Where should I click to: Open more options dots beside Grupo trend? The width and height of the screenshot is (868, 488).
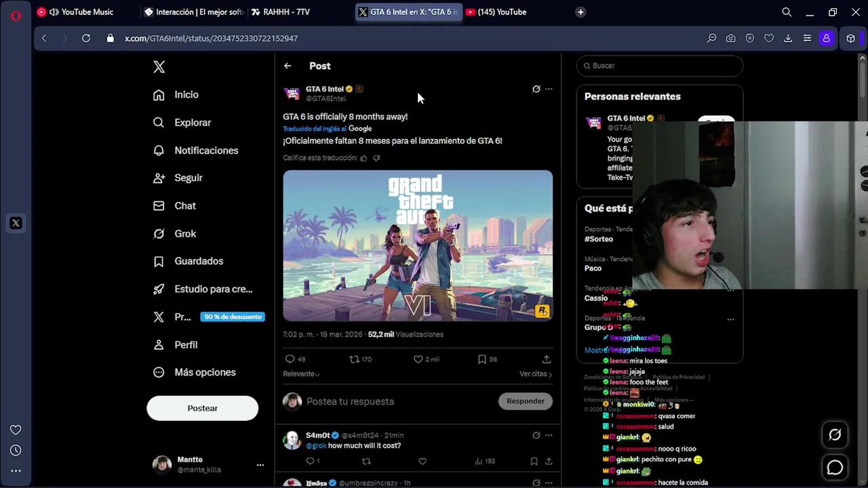coord(730,319)
